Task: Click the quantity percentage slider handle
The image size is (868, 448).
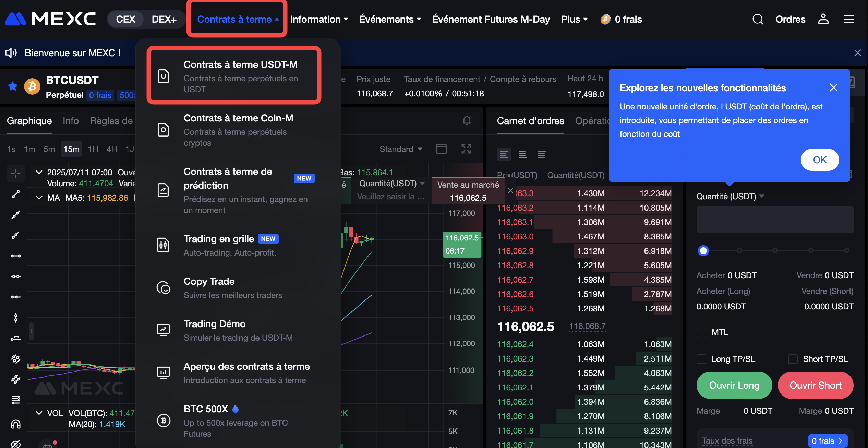Action: pos(703,251)
